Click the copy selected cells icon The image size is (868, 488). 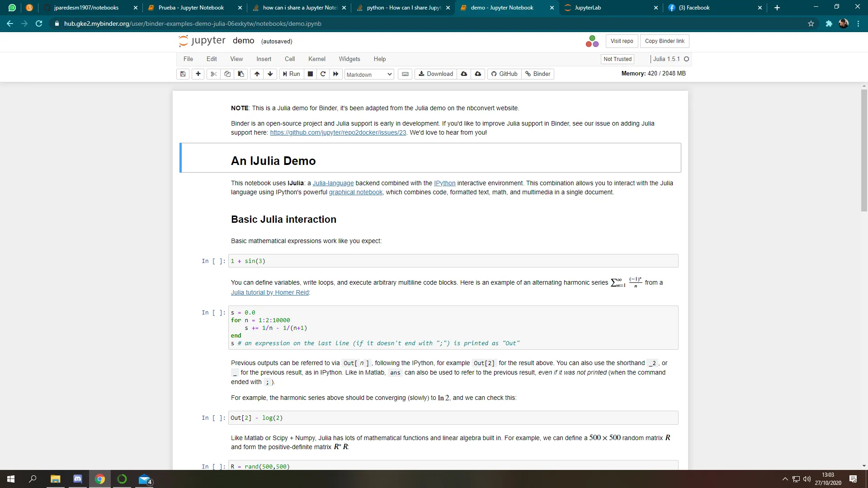227,74
